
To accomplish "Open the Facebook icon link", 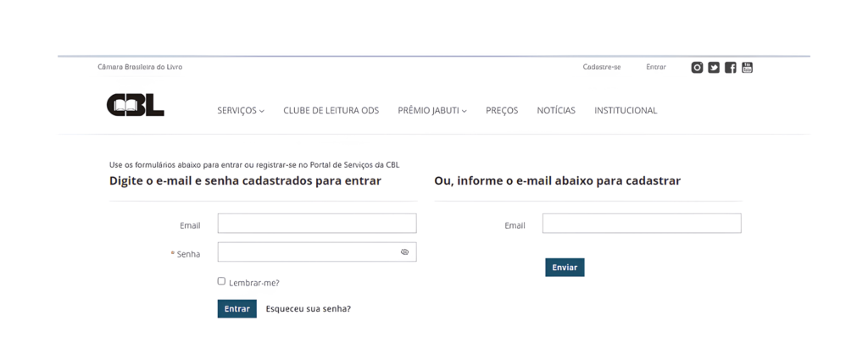I will click(x=730, y=68).
